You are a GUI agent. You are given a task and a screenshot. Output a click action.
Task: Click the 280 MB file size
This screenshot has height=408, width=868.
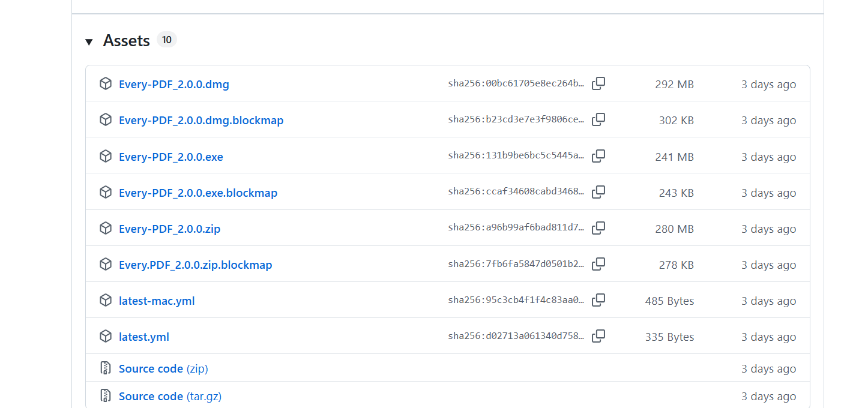point(674,229)
